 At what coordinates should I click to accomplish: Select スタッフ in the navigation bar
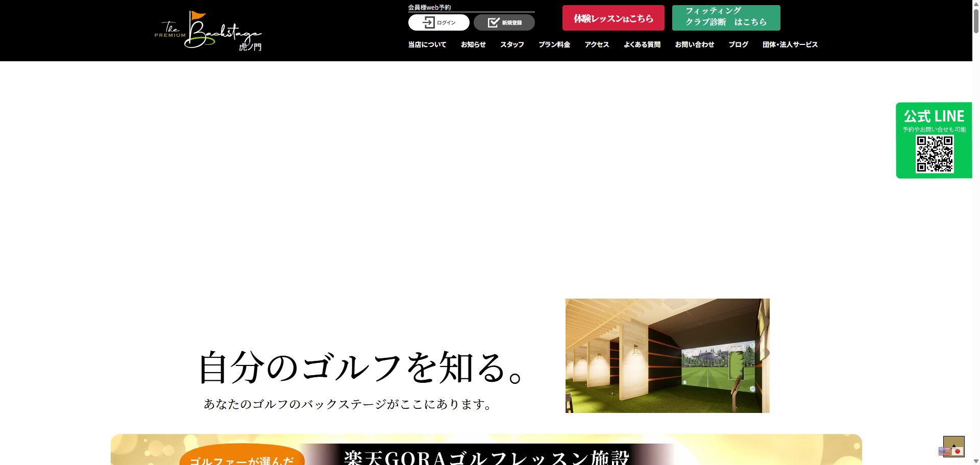(512, 45)
